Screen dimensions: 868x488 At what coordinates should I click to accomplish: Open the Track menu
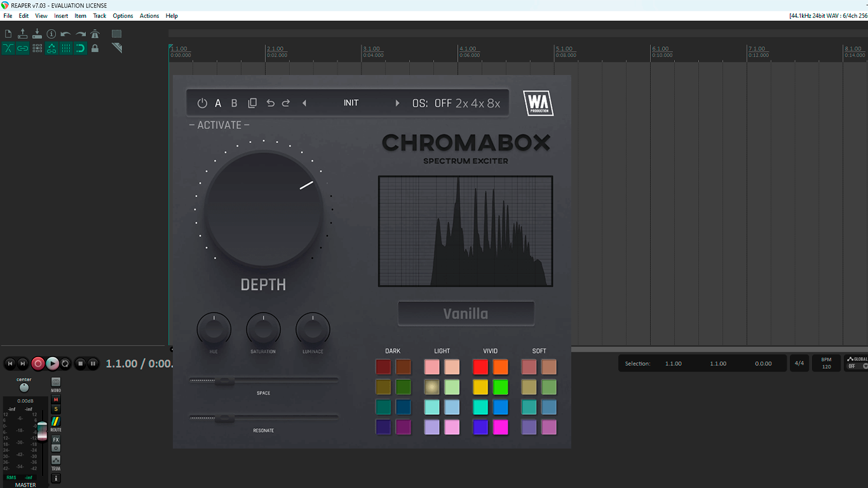(100, 16)
